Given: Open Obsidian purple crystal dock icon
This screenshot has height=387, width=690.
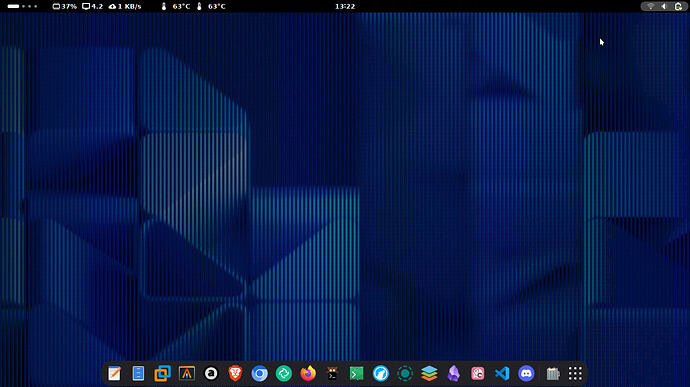Looking at the screenshot, I should 453,373.
